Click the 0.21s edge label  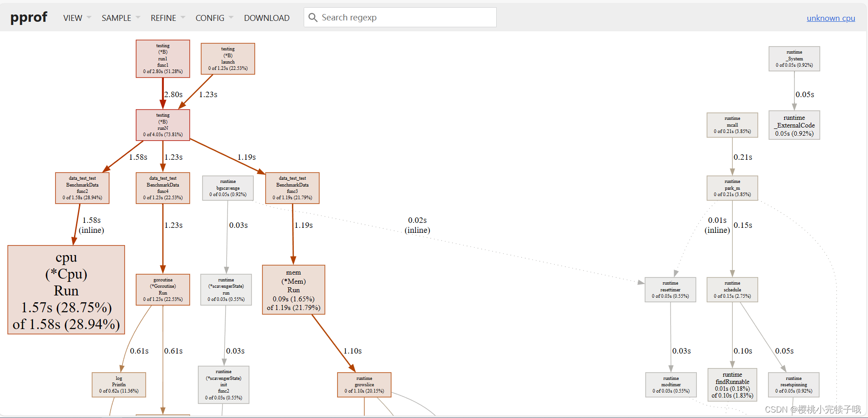tap(743, 157)
